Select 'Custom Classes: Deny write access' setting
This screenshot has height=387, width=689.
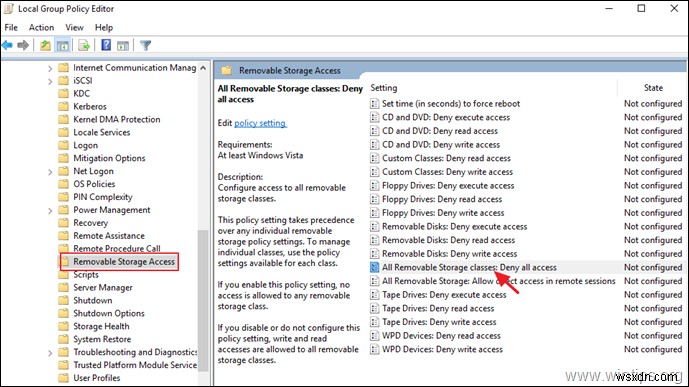447,172
